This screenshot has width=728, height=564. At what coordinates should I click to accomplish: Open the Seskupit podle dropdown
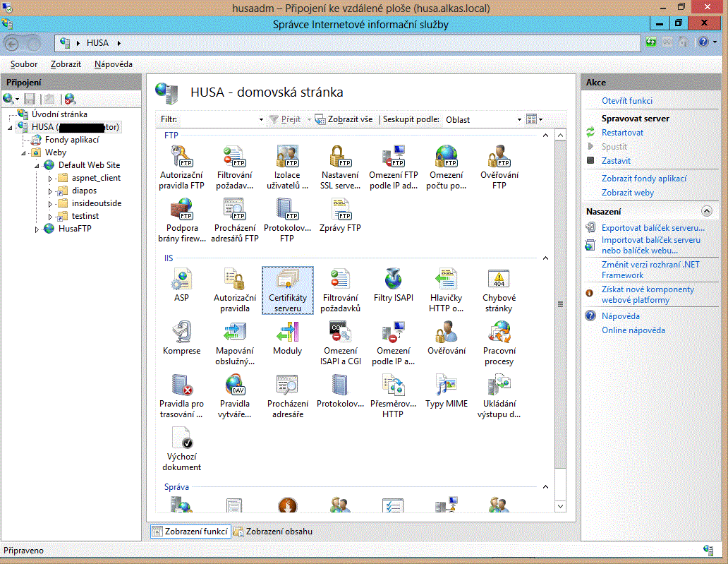tap(519, 120)
